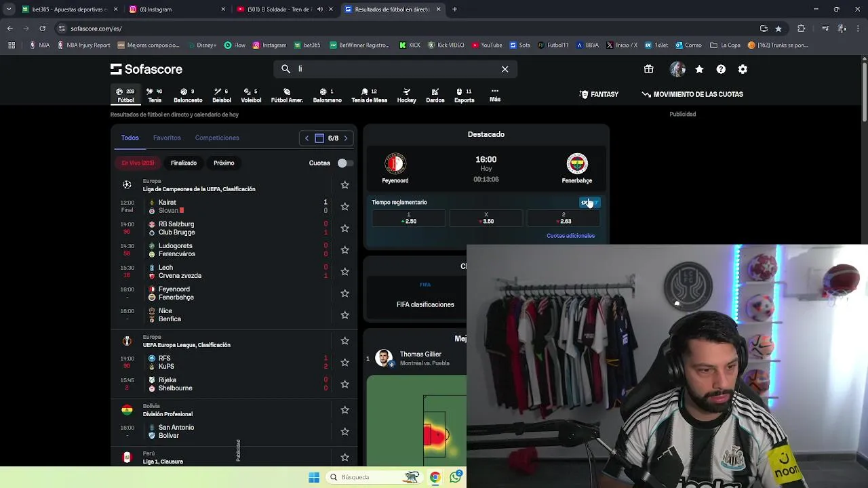Favorite the RB Salzburg vs Club Brugge match
Image resolution: width=868 pixels, height=488 pixels.
click(x=344, y=228)
